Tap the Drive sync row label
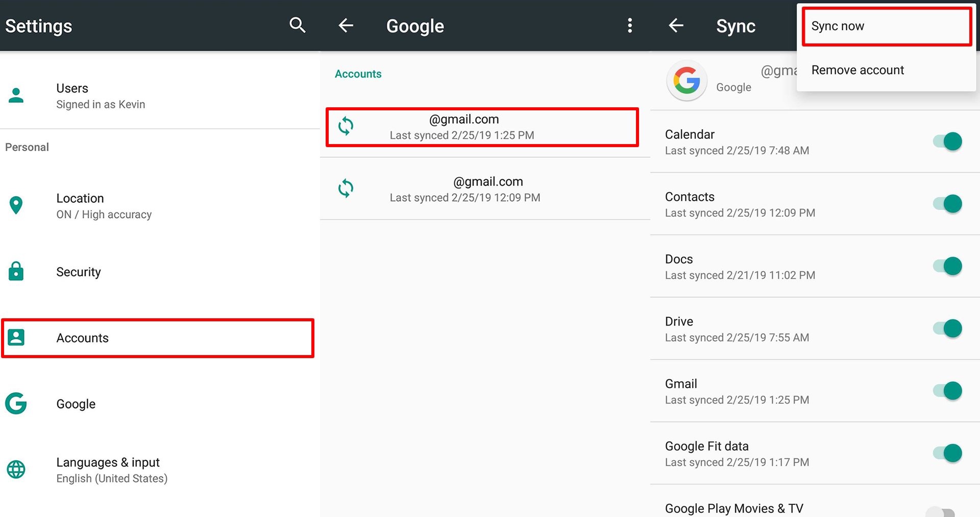Viewport: 980px width, 517px height. pyautogui.click(x=679, y=321)
